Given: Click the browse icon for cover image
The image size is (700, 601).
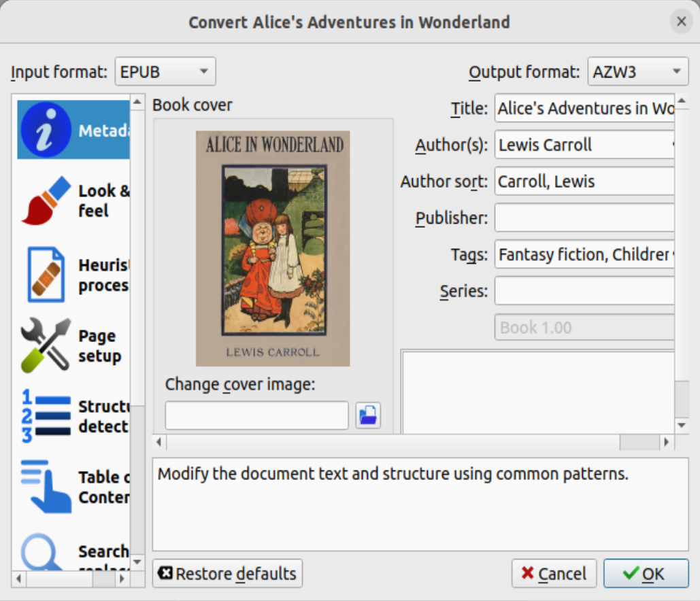Looking at the screenshot, I should tap(368, 415).
